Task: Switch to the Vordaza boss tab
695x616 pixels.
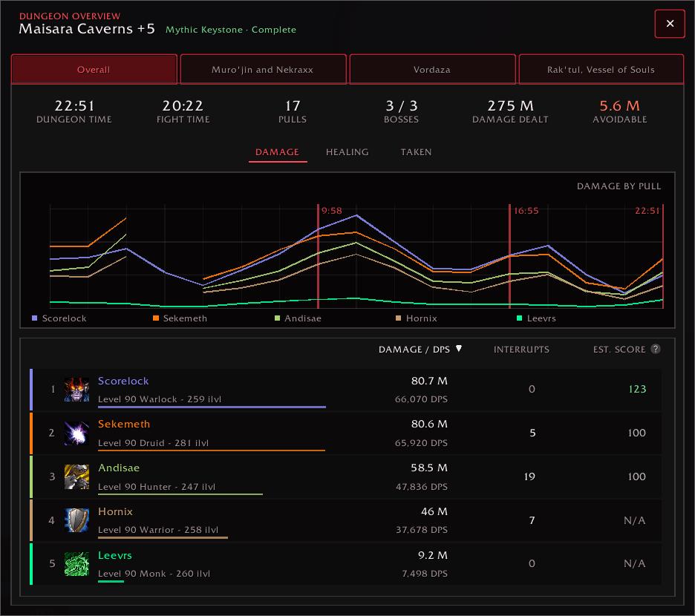Action: tap(432, 70)
